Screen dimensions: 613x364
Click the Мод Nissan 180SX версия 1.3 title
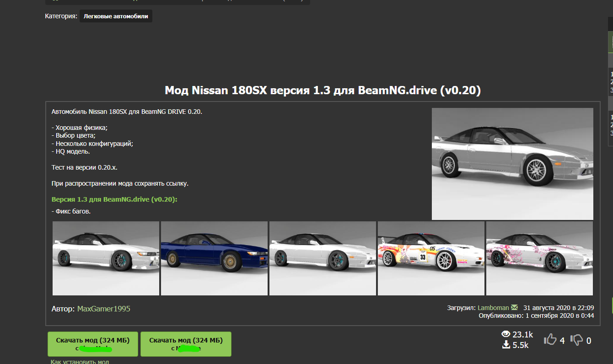point(323,90)
